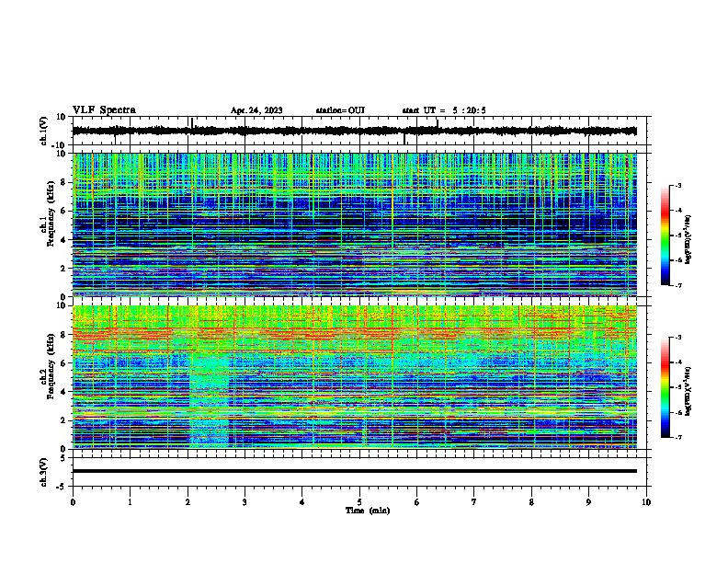Click the ch.2 spectrogram plot

click(355, 377)
